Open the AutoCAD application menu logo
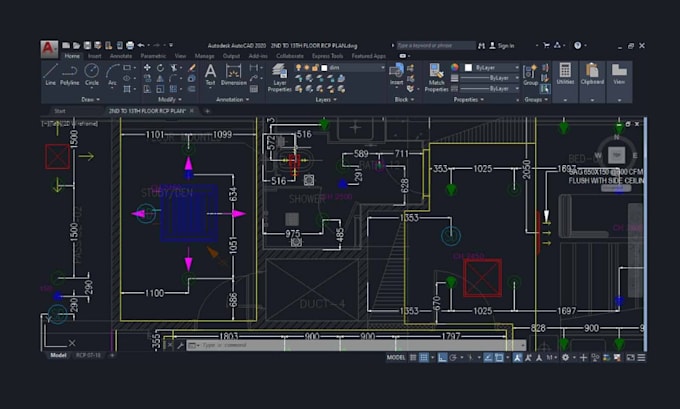680x409 pixels. tap(49, 49)
